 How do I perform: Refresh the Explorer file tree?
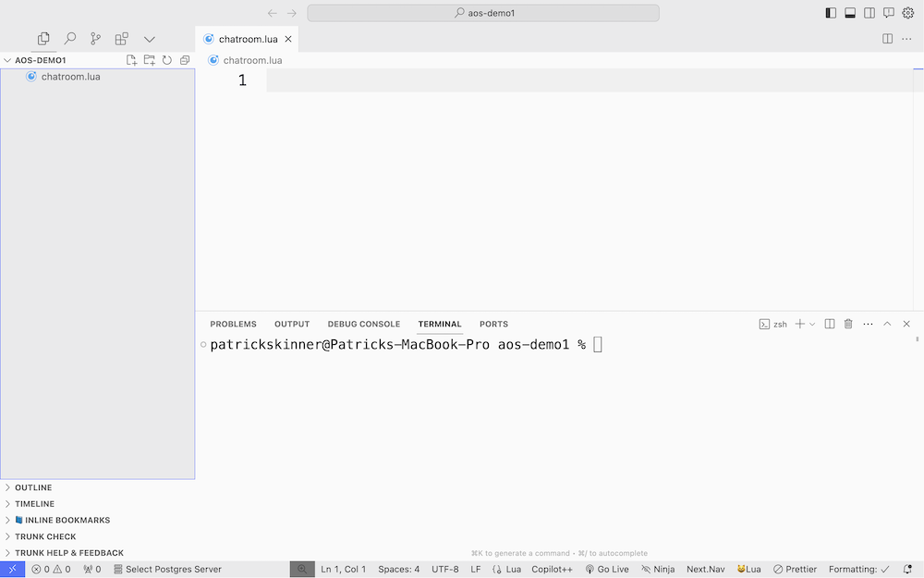[x=166, y=59]
